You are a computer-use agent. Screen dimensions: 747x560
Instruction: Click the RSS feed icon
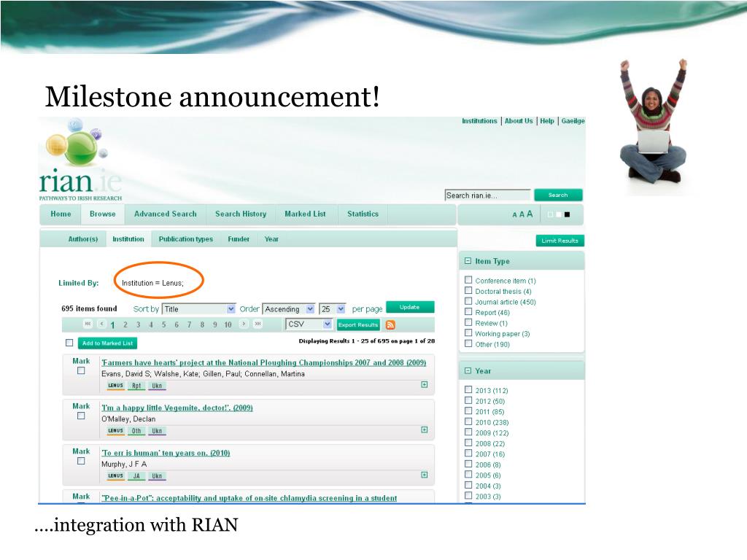390,324
